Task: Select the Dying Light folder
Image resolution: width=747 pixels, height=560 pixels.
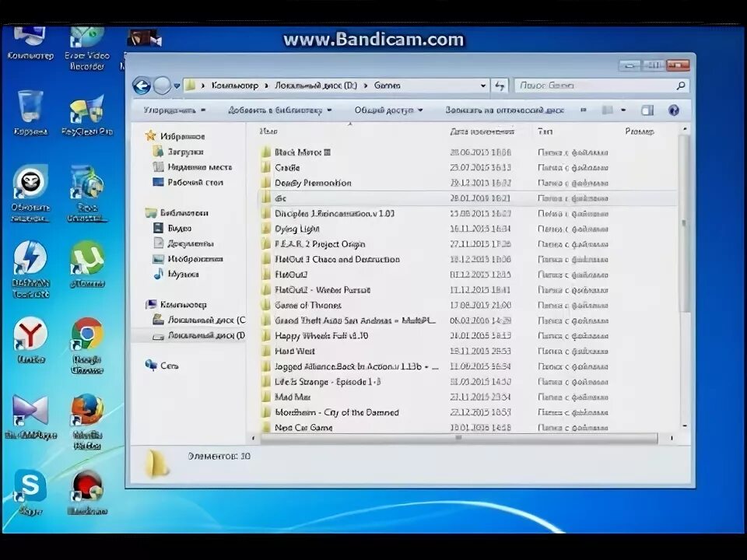Action: 296,229
